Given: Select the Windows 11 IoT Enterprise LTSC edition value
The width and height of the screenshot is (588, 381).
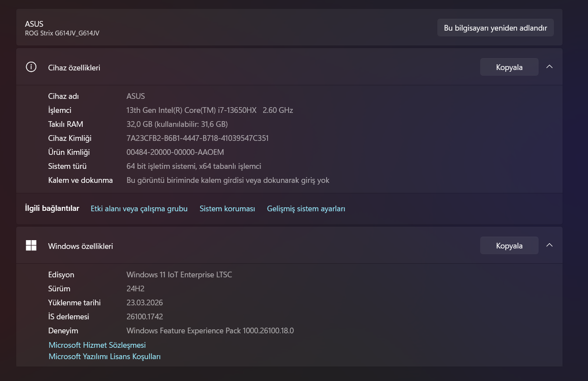Looking at the screenshot, I should point(179,275).
